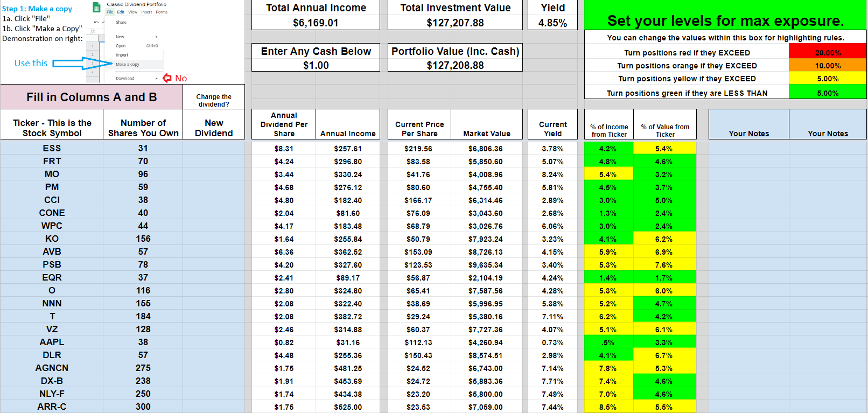The width and height of the screenshot is (868, 413).
Task: Click the $296.80 annual income for FRT
Action: 348,162
